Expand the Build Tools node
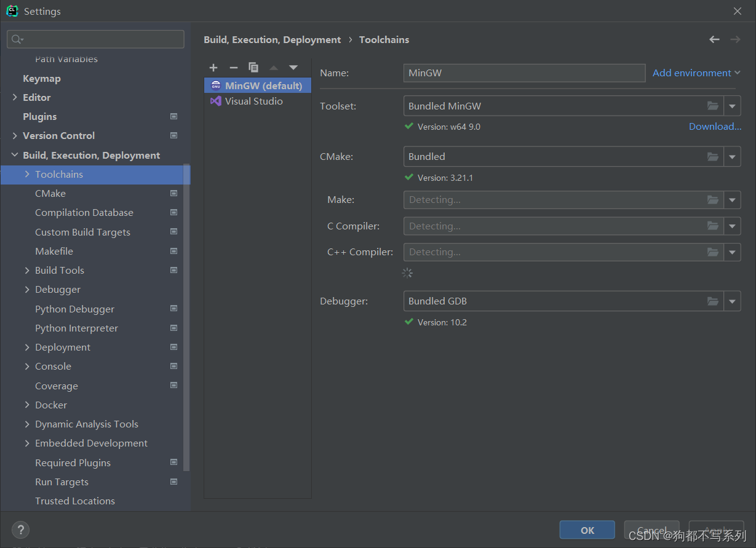Screen dimensions: 756x548 (x=27, y=270)
